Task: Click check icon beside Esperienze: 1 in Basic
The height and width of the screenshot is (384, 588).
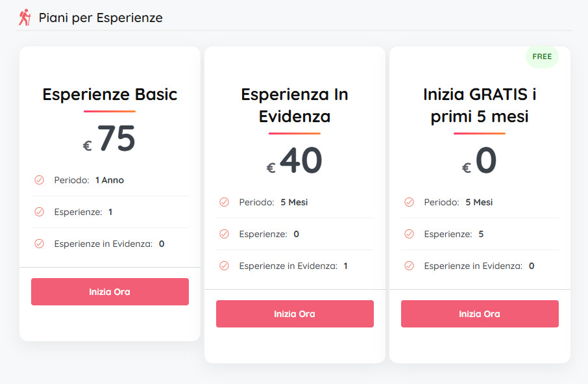Action: click(39, 212)
